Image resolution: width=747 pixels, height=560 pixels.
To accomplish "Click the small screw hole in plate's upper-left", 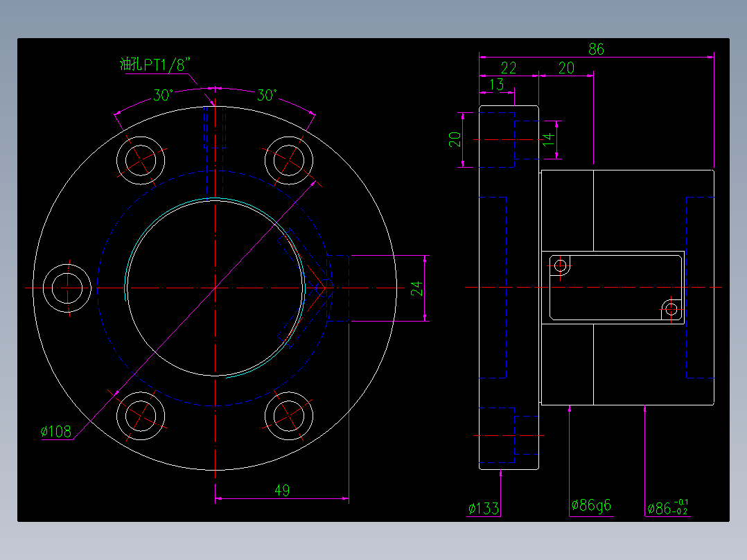I will (561, 265).
